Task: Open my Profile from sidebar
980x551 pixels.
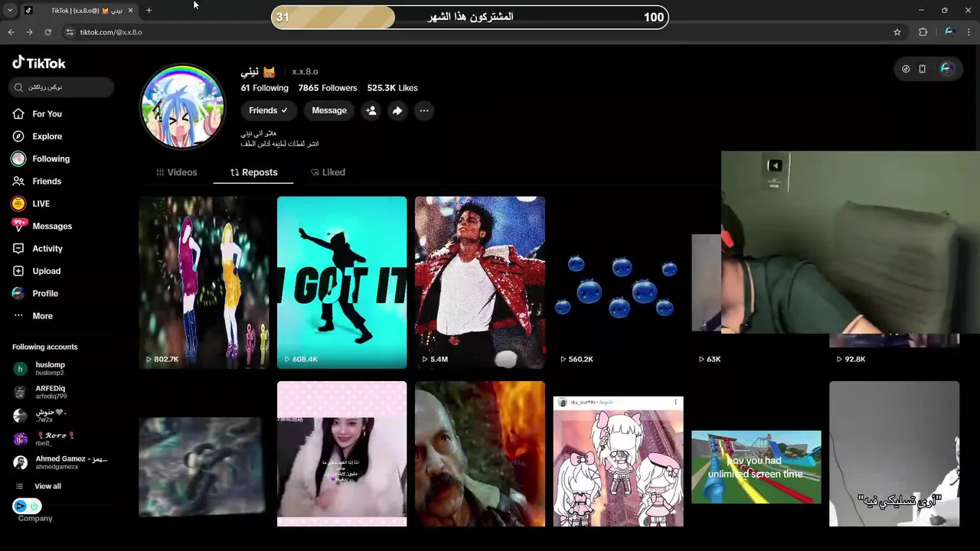Action: coord(44,293)
